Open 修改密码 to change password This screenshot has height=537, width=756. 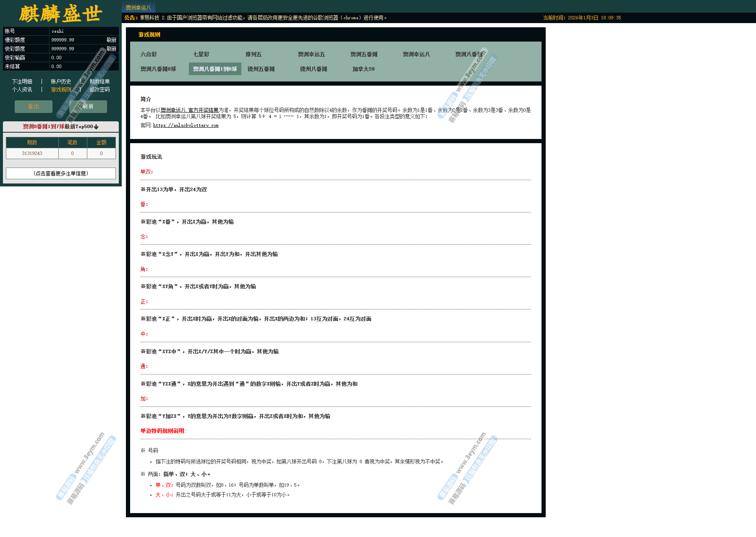click(x=99, y=90)
